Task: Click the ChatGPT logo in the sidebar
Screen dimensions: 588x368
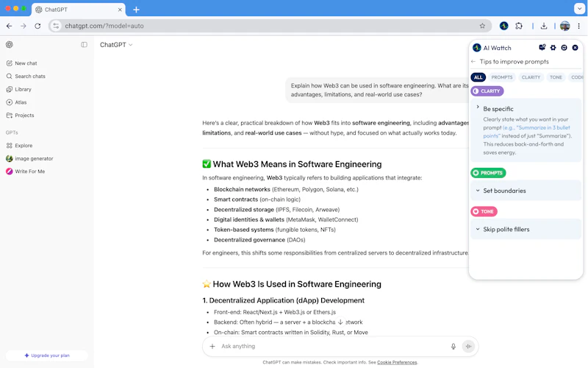Action: (10, 45)
